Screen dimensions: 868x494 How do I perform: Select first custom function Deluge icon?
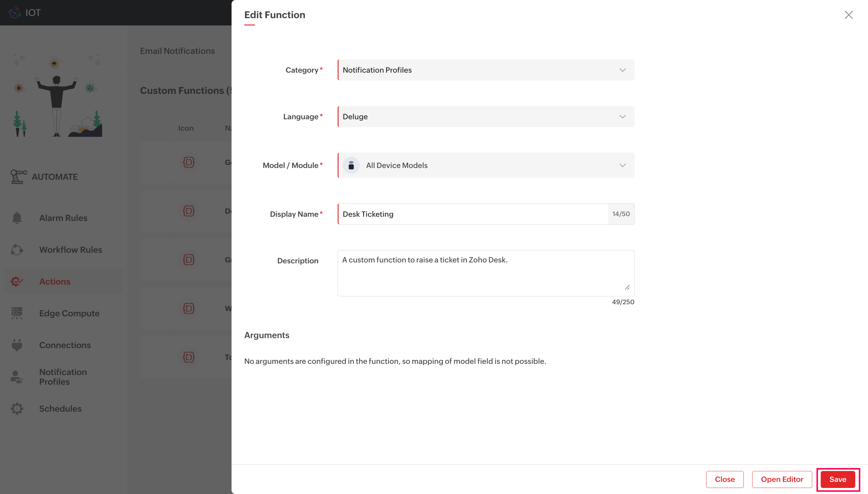189,162
